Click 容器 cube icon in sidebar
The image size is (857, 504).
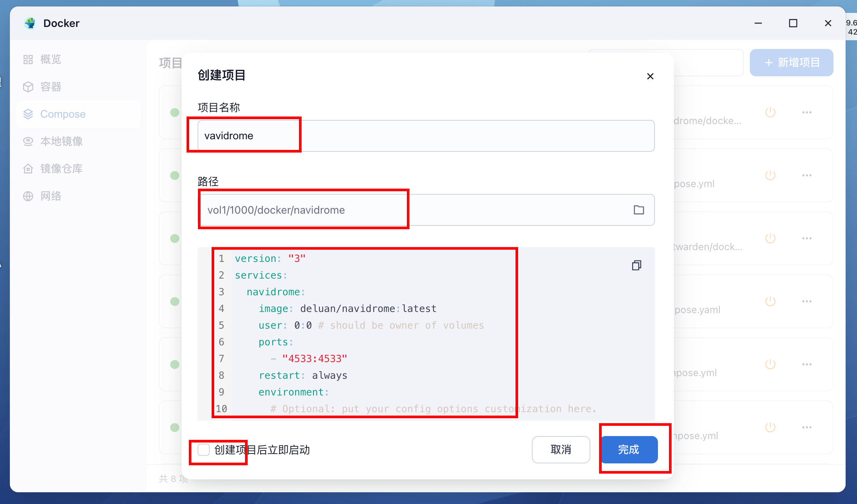(x=28, y=87)
